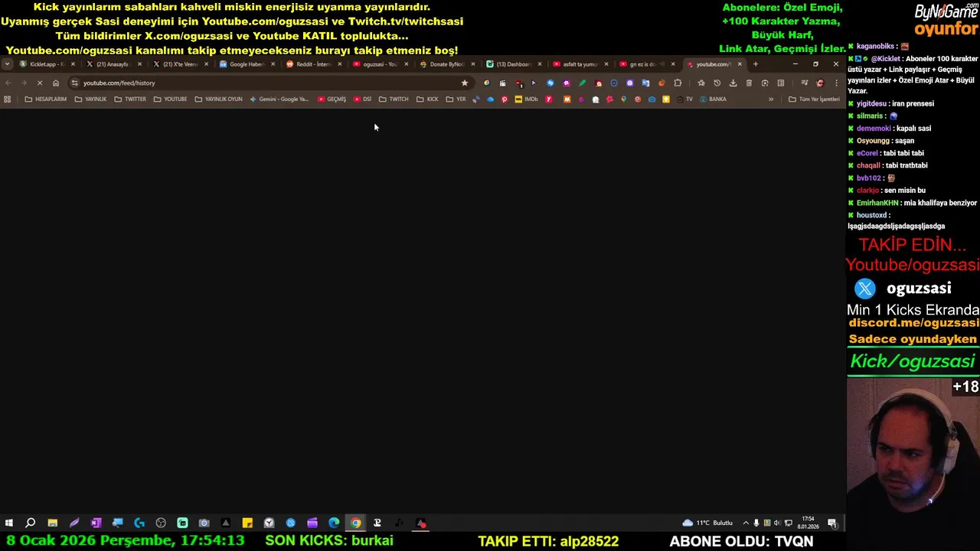Open the Chrome extensions puzzle icon

coord(678,83)
